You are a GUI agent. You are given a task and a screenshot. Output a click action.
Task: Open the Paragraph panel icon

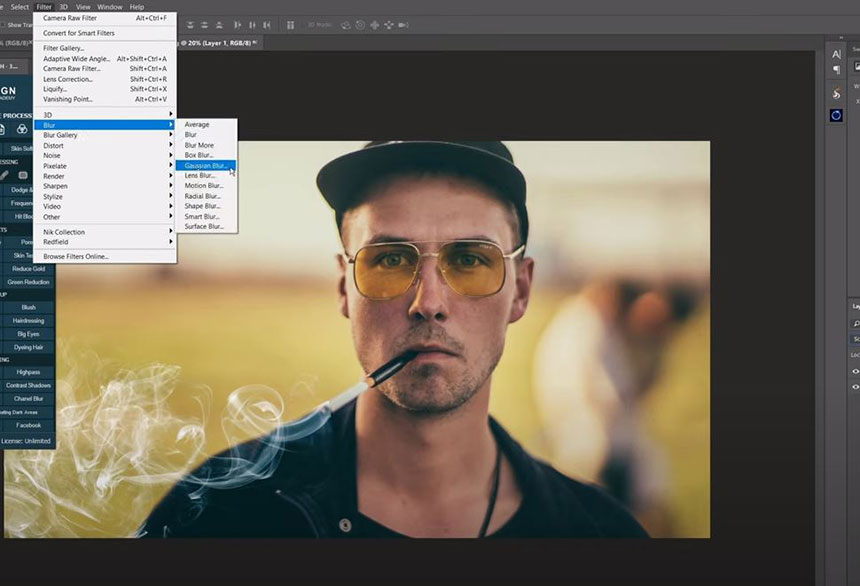[x=836, y=69]
